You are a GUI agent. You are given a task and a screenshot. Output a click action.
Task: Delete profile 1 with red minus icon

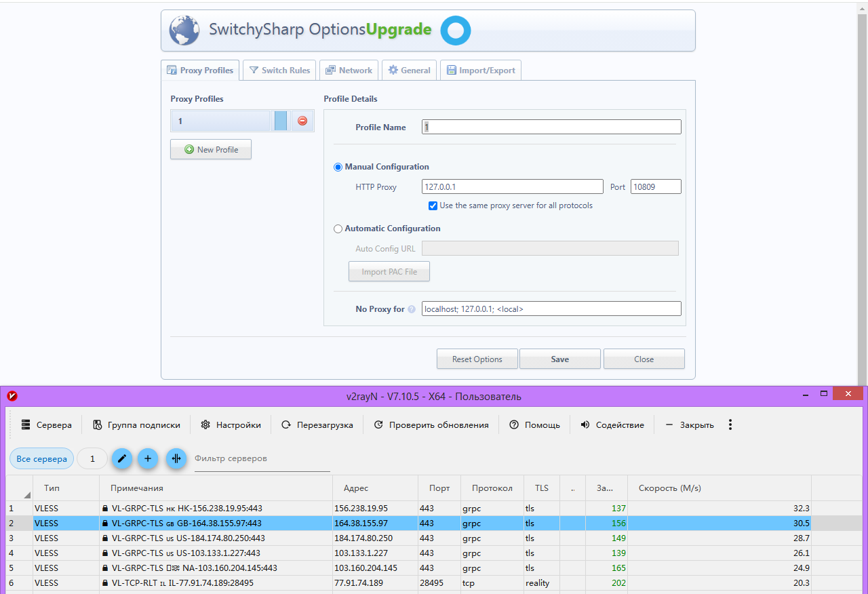(302, 121)
